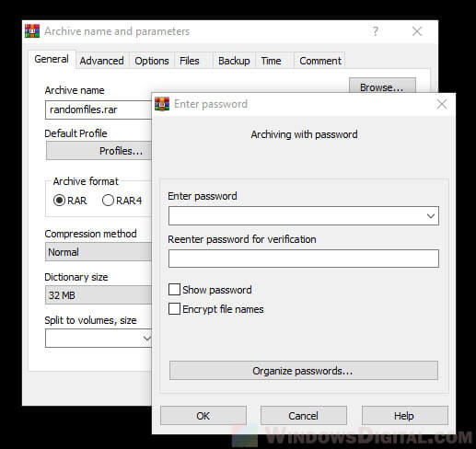Expand the Enter password dropdown arrow
Screen dimensions: 476x449
pos(431,216)
